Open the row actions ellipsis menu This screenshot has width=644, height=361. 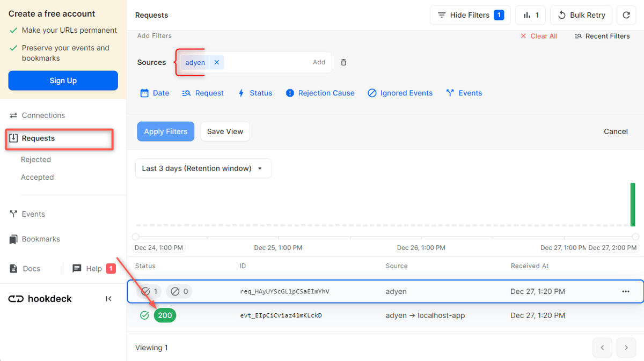pos(626,291)
